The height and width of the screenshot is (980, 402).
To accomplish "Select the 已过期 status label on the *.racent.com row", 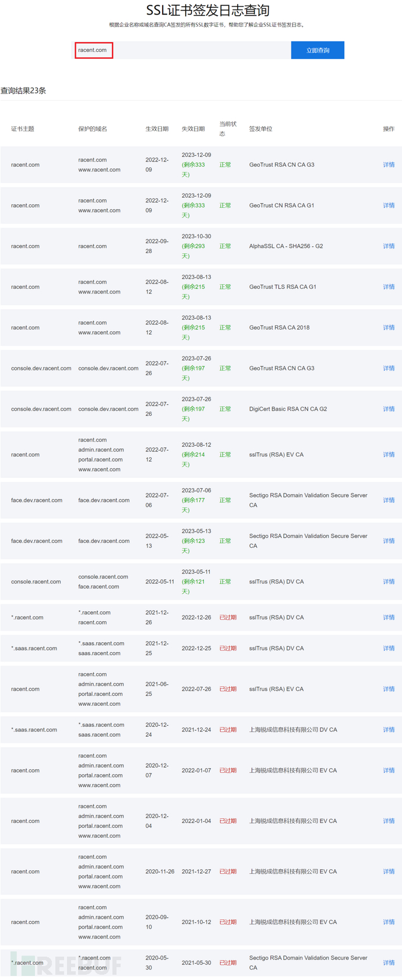I will (x=228, y=617).
